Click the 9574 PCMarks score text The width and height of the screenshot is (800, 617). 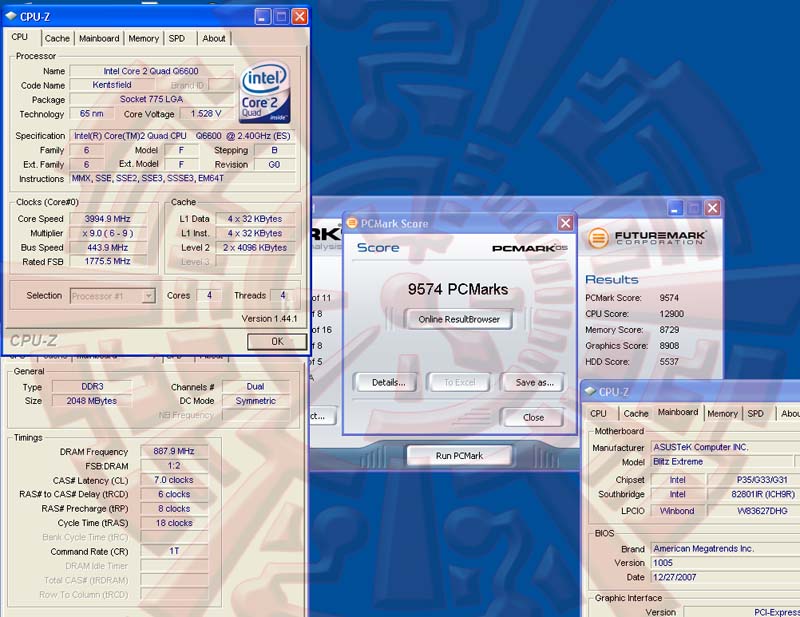(x=458, y=289)
